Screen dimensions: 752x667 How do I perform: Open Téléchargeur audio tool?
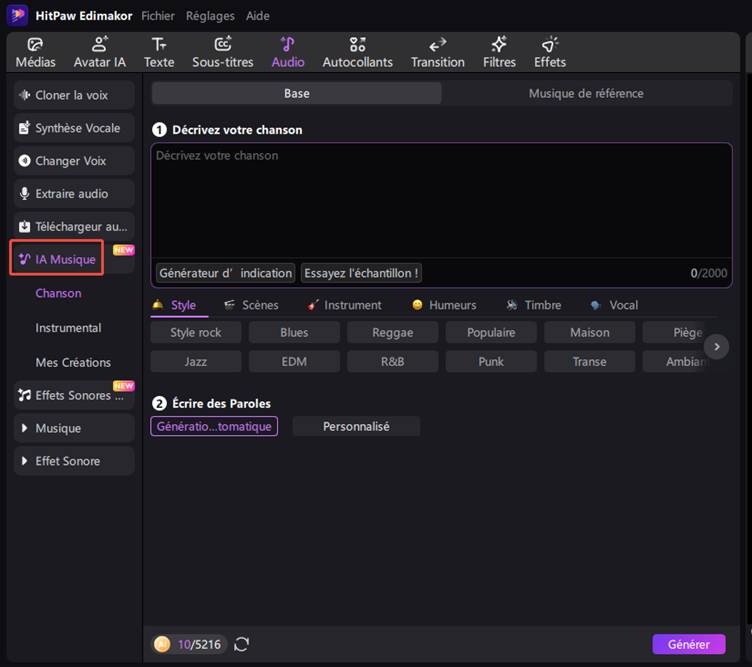click(x=74, y=226)
